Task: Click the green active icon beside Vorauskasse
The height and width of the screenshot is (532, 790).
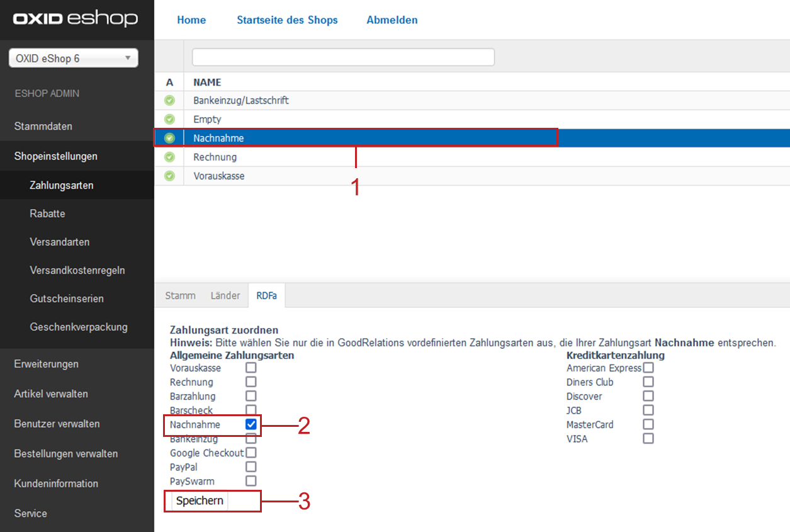Action: coord(169,176)
